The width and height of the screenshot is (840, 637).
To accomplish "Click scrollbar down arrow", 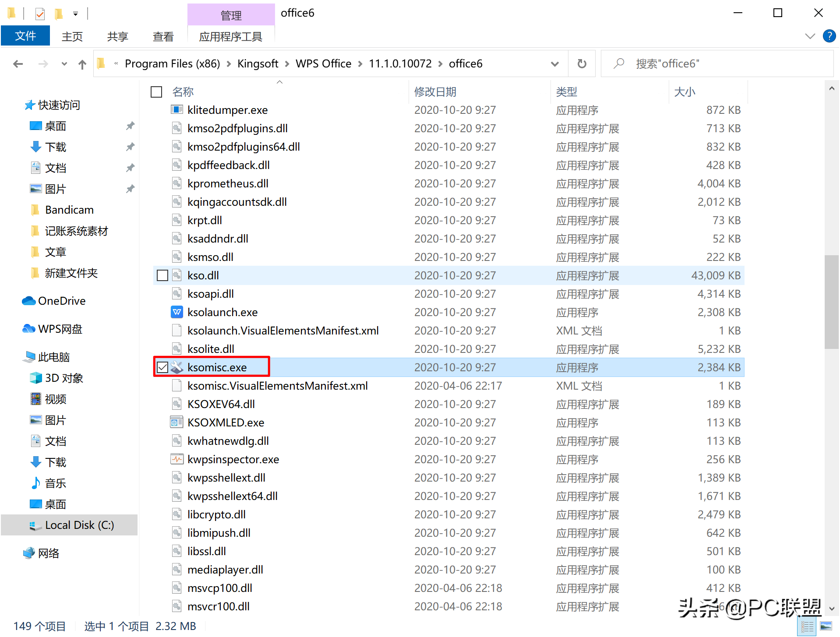I will [831, 609].
